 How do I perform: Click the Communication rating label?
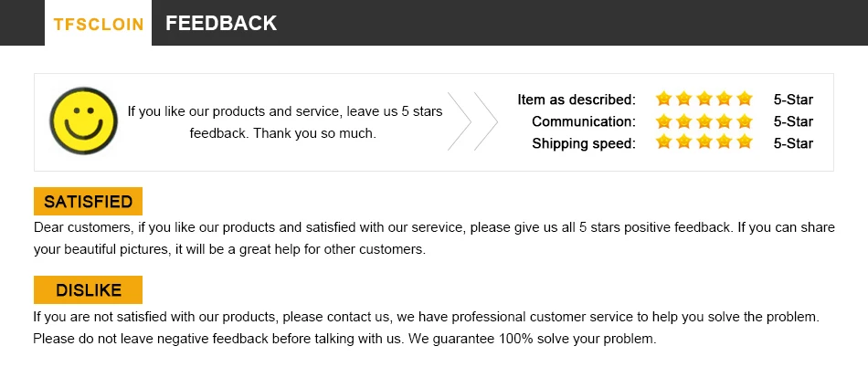(584, 121)
